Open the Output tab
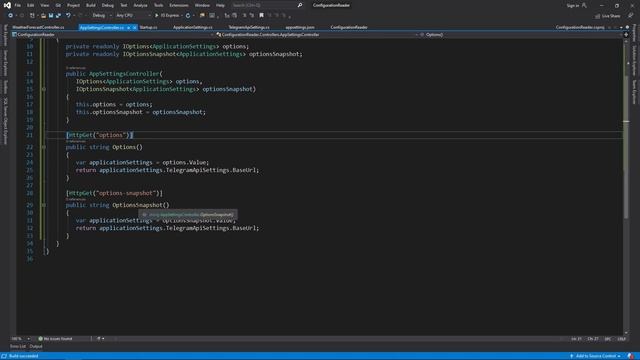Image resolution: width=640 pixels, height=360 pixels. (36, 347)
